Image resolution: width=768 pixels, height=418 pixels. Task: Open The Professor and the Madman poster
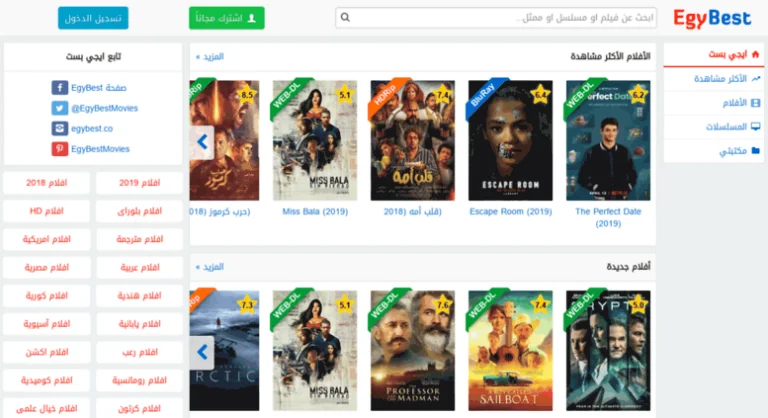click(x=412, y=351)
